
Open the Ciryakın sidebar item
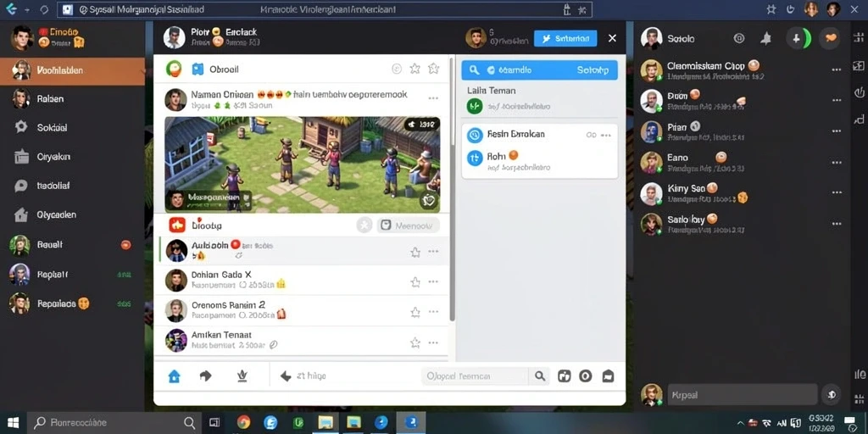[72, 157]
